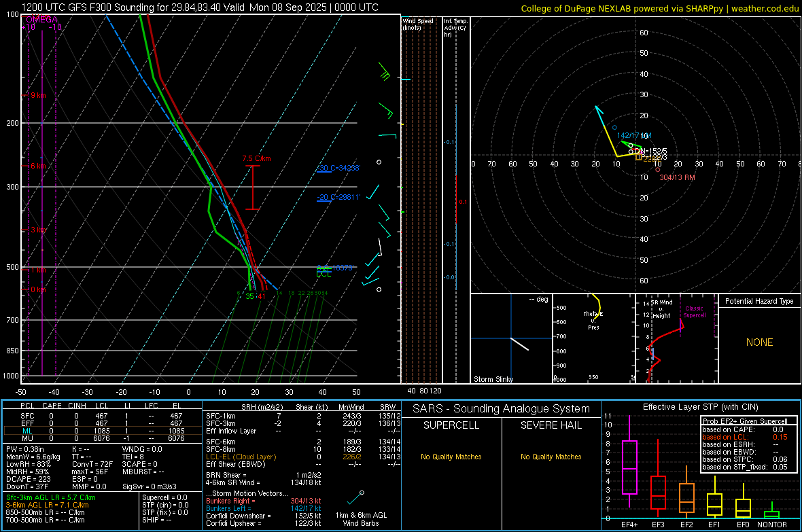Click the LowRH = 83% value
The width and height of the screenshot is (802, 532).
point(28,464)
